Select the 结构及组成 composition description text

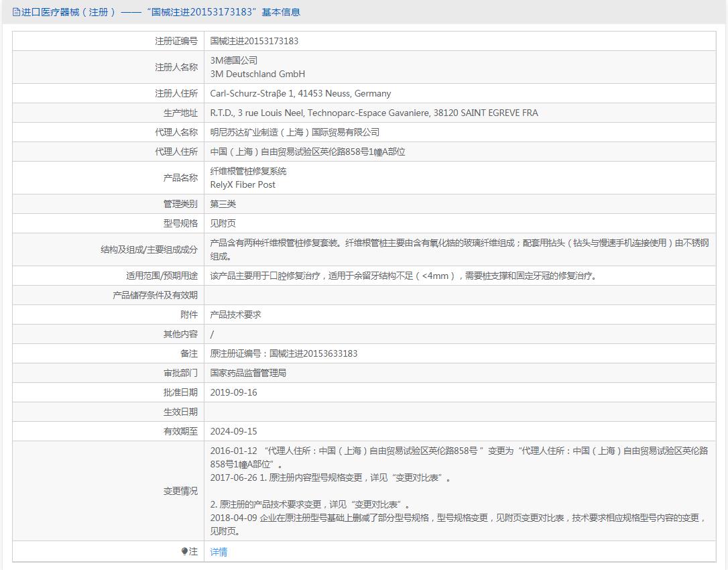click(460, 249)
